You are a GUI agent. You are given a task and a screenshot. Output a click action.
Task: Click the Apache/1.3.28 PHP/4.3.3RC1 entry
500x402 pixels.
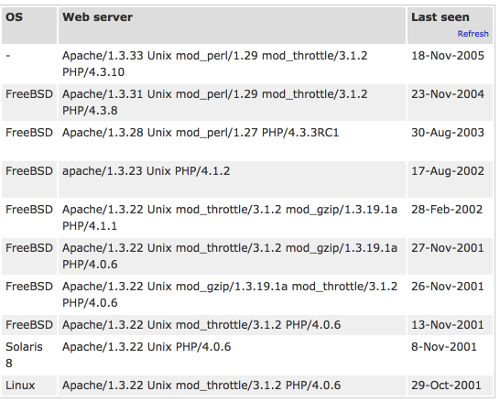point(200,133)
